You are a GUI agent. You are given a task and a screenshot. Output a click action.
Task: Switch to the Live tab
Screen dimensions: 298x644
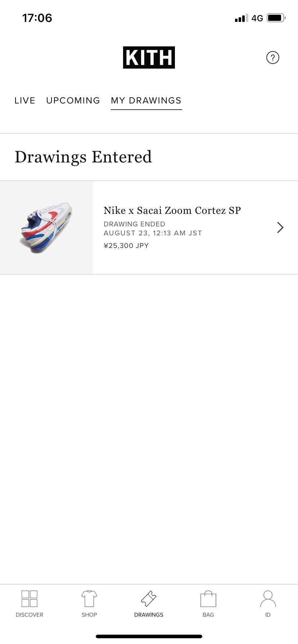[x=25, y=101]
